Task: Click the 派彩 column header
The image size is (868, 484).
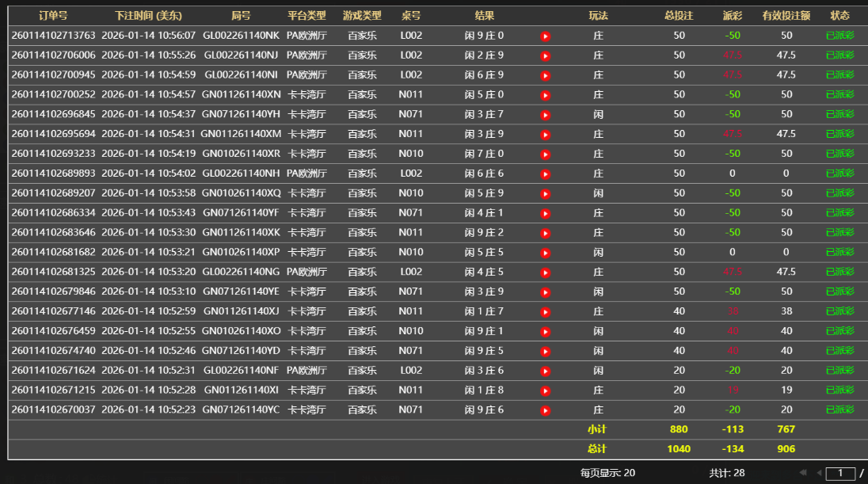Action: (733, 16)
